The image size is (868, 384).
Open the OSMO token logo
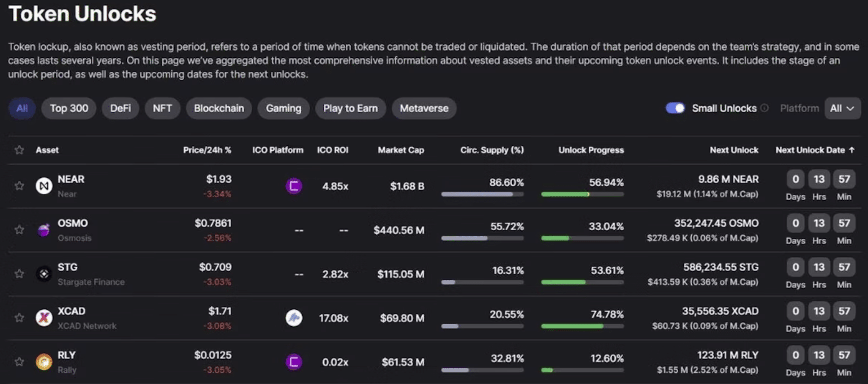click(44, 230)
